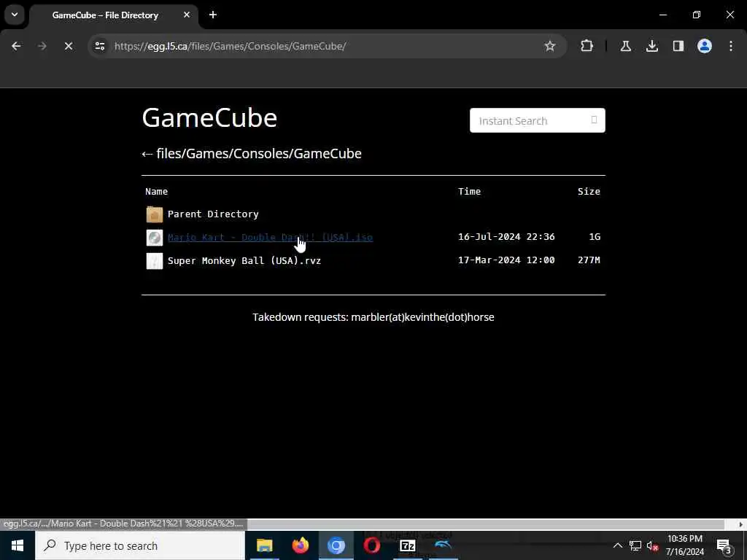
Task: Open Dolphin emulator from the taskbar
Action: (x=443, y=545)
